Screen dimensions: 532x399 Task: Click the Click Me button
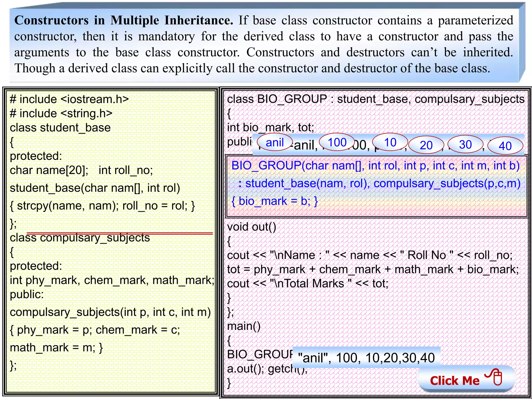pyautogui.click(x=467, y=379)
